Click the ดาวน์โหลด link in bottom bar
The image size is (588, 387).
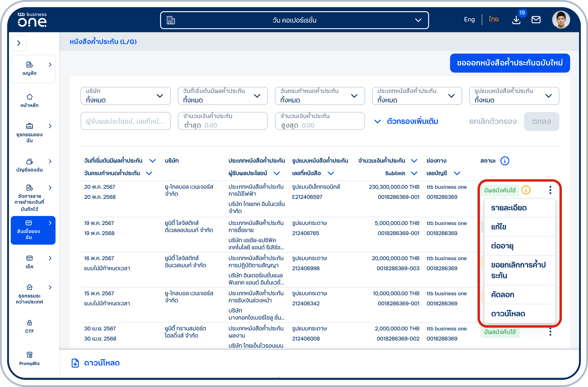point(102,363)
